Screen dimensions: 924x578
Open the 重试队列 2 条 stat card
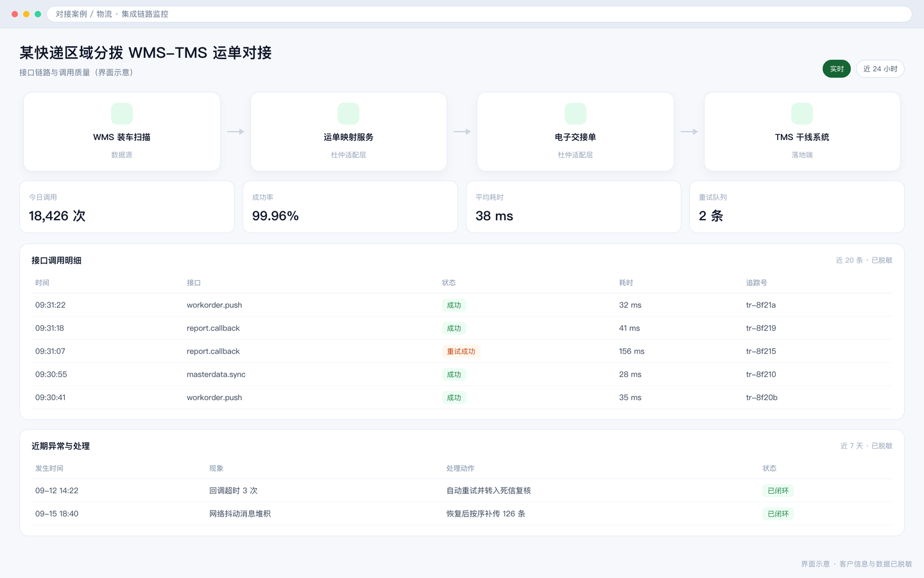click(797, 207)
